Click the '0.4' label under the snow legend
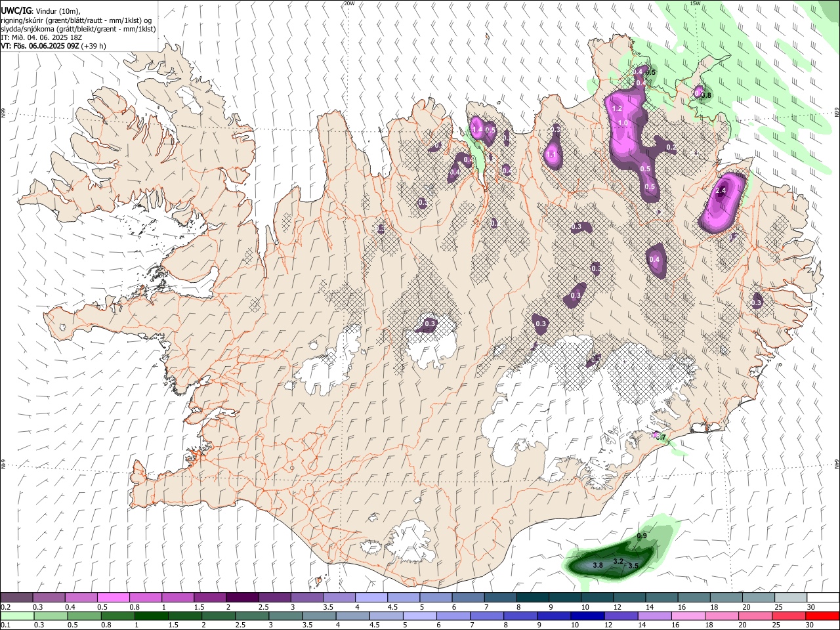Image resolution: width=840 pixels, height=630 pixels. [x=70, y=607]
